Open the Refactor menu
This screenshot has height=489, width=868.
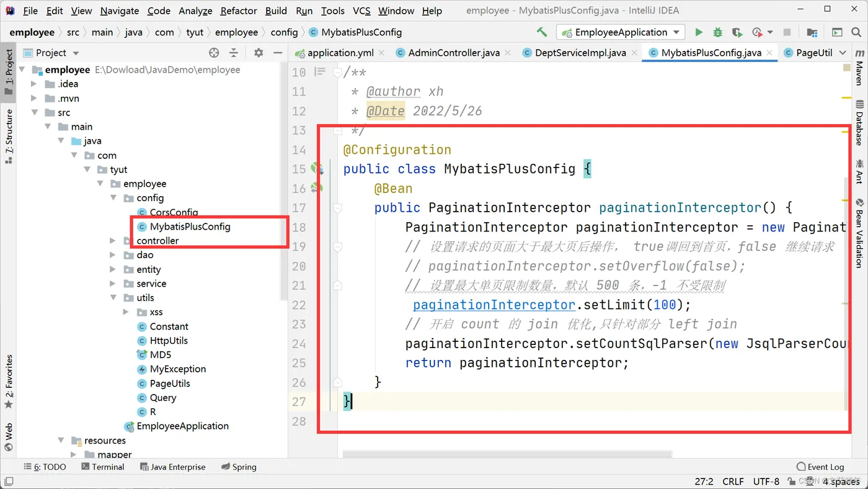(x=239, y=11)
